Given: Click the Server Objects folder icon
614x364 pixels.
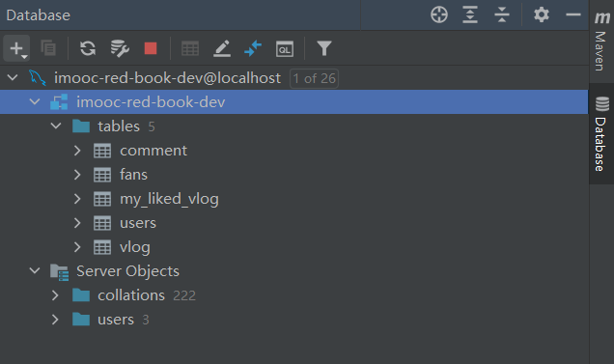Looking at the screenshot, I should (x=60, y=271).
